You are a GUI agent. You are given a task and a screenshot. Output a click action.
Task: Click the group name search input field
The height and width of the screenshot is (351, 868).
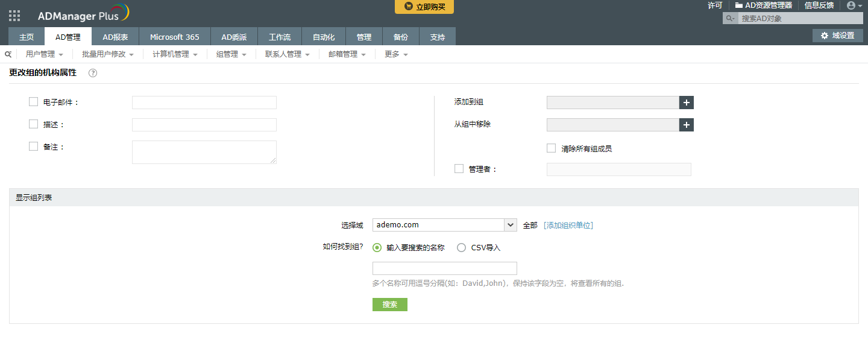tap(444, 268)
